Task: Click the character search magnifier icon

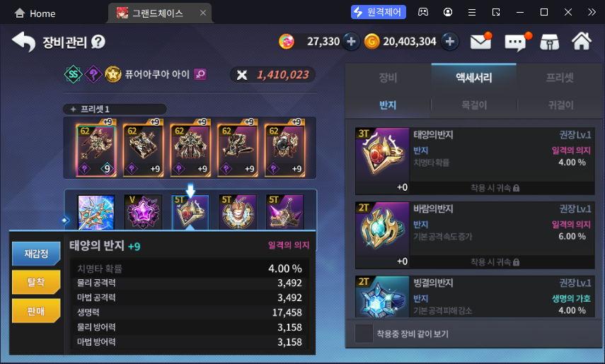Action: 200,74
